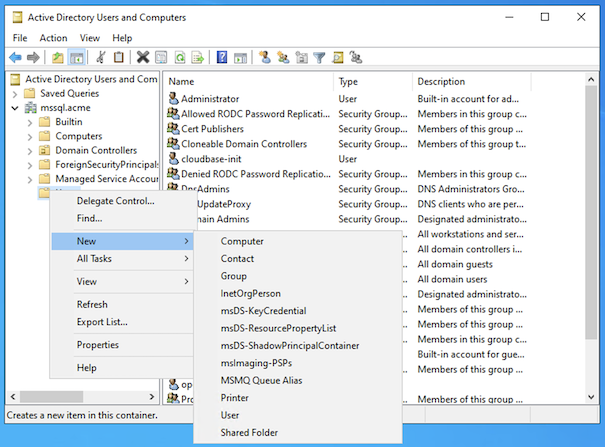The width and height of the screenshot is (605, 447).
Task: Click the Cut scissors toolbar icon
Action: coord(101,57)
